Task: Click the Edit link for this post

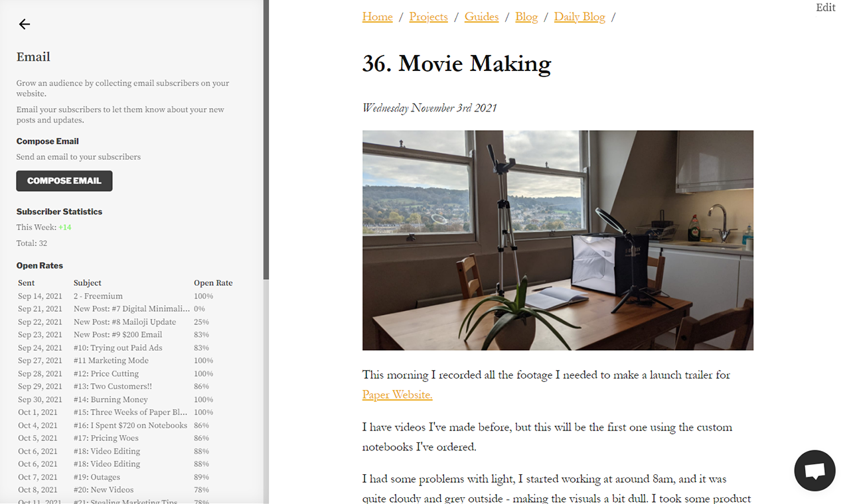Action: [x=825, y=7]
